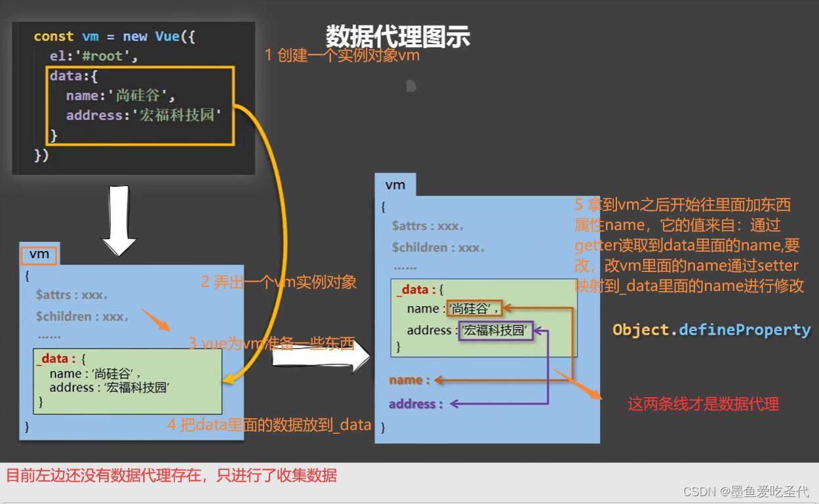Click the bottom red text about 数据代理
This screenshot has width=819, height=504.
pos(172,475)
